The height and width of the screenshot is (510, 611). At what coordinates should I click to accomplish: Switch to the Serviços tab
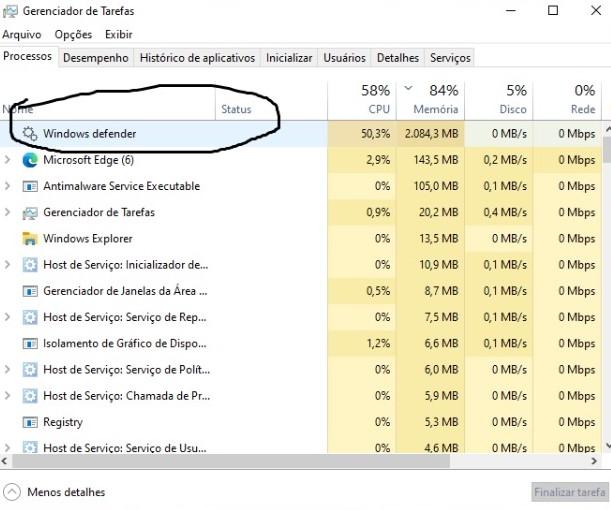point(450,58)
